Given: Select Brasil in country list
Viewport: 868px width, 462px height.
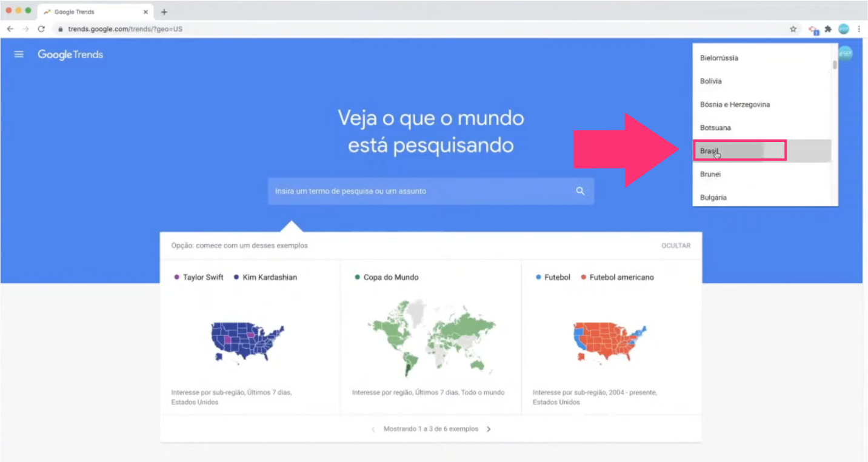Looking at the screenshot, I should [762, 151].
